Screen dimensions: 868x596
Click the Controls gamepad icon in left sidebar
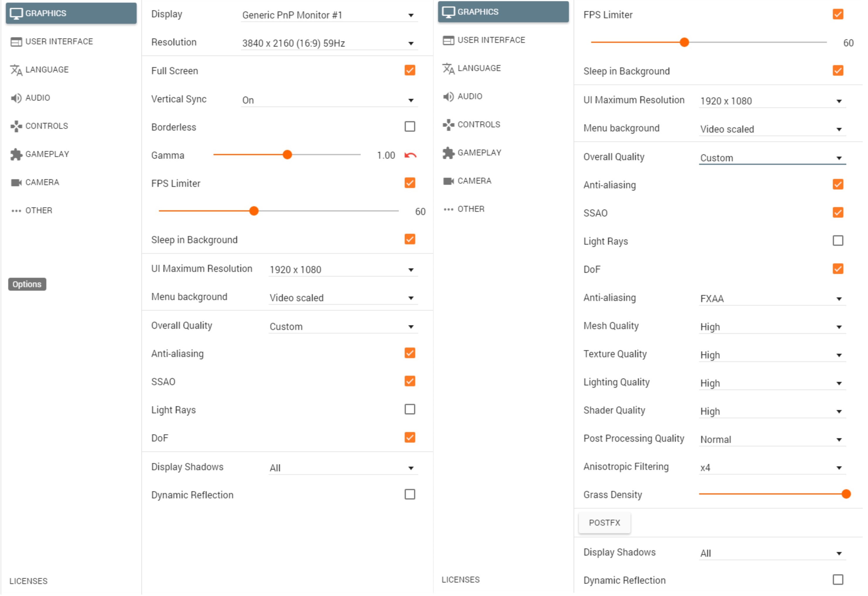point(16,126)
